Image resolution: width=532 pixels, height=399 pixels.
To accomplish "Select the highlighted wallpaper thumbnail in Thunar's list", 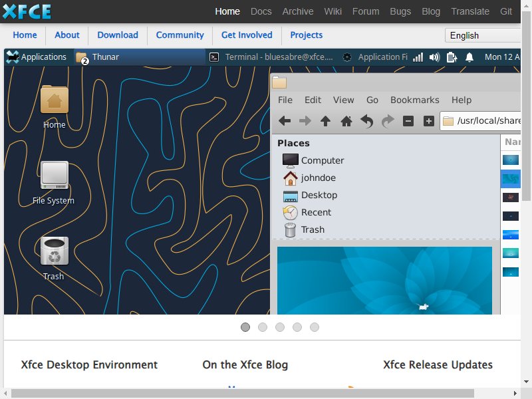I will [511, 178].
